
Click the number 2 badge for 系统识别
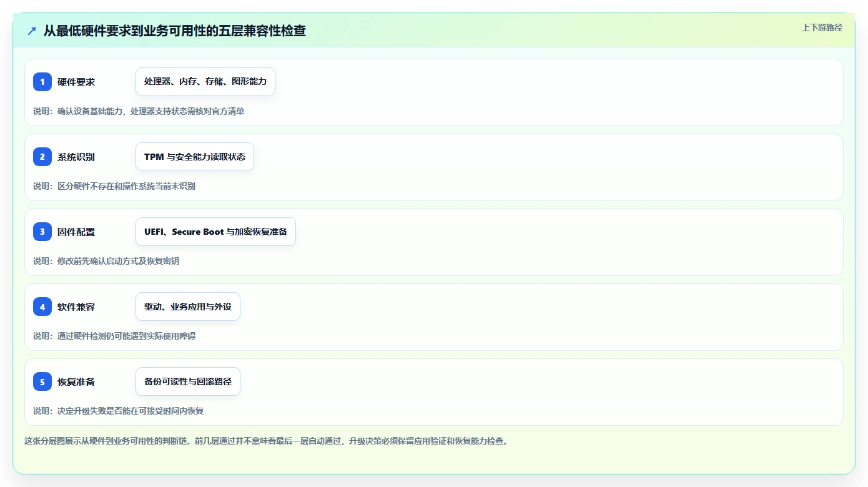(42, 157)
